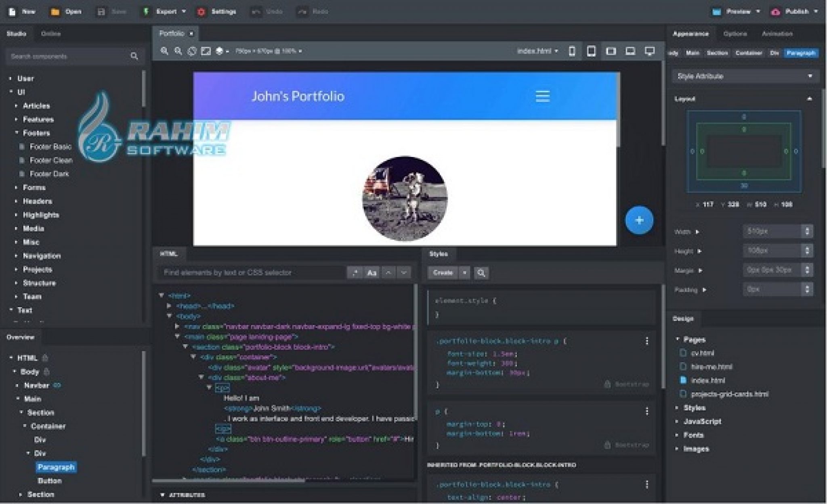Open hire-me.html in the Pages list
Viewport: 827px width, 504px height.
pyautogui.click(x=712, y=367)
